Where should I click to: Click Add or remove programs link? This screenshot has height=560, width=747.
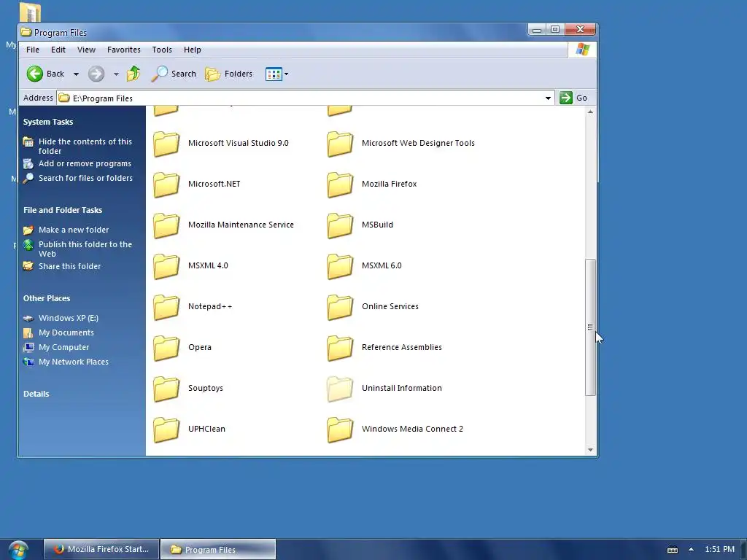pyautogui.click(x=85, y=163)
